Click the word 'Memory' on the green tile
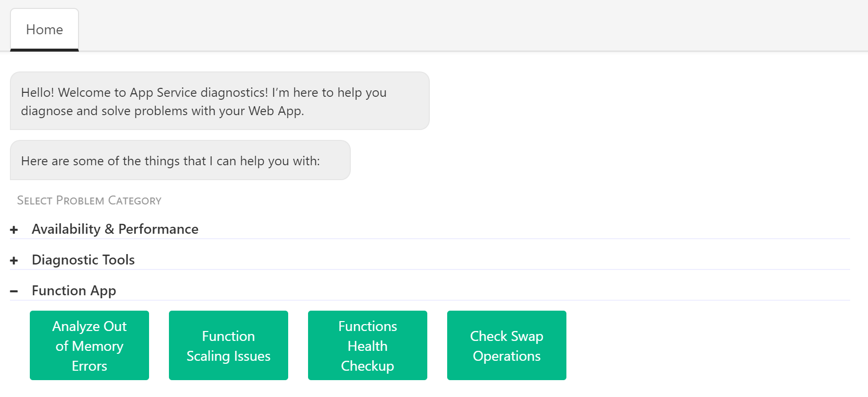This screenshot has width=868, height=397. click(97, 346)
